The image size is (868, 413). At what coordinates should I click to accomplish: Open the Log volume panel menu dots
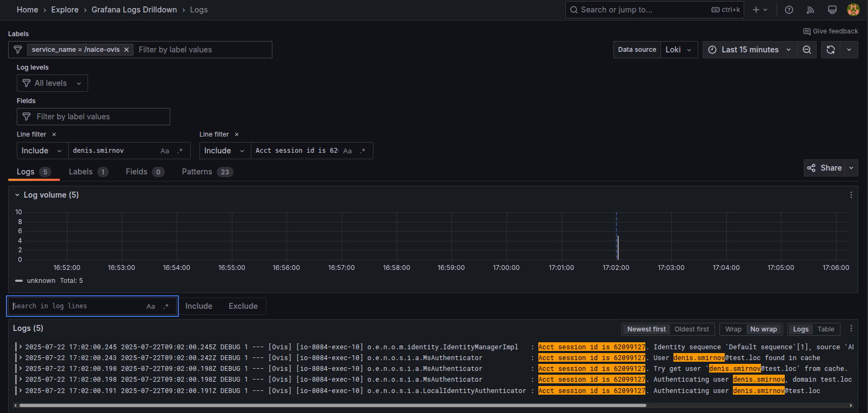point(851,195)
